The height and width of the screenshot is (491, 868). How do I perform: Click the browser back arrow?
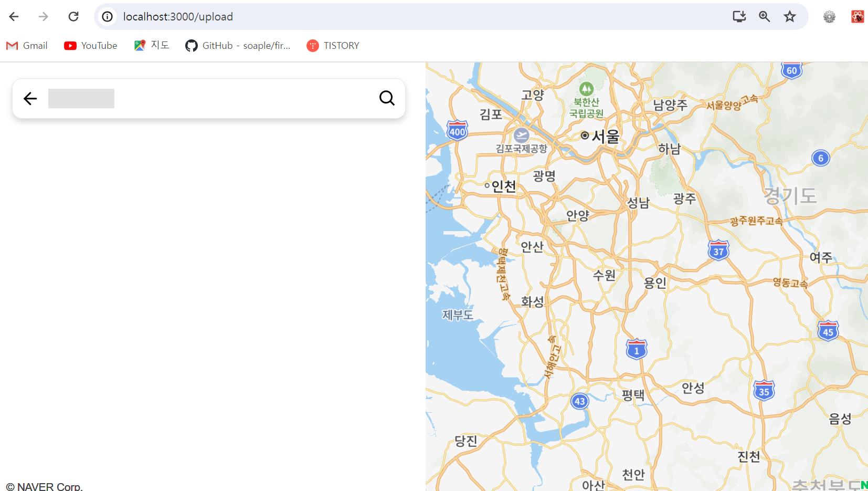[x=14, y=17]
